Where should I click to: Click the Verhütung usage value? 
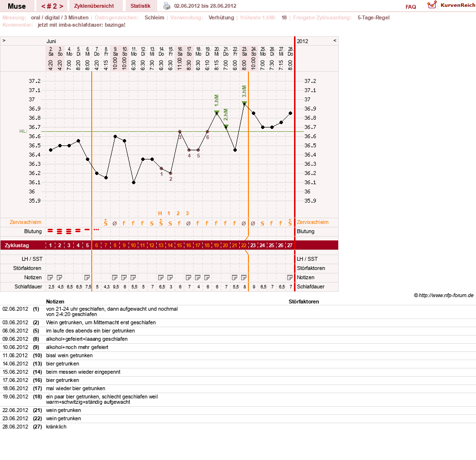click(221, 17)
